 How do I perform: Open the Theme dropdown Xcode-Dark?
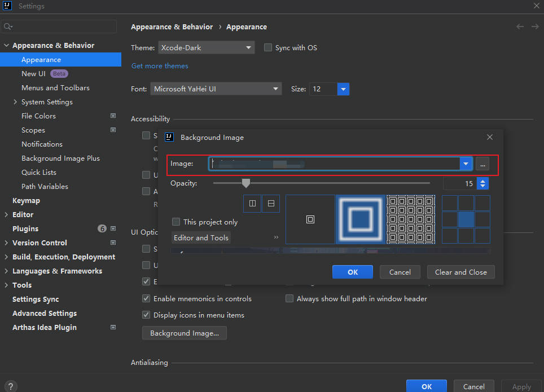point(207,47)
